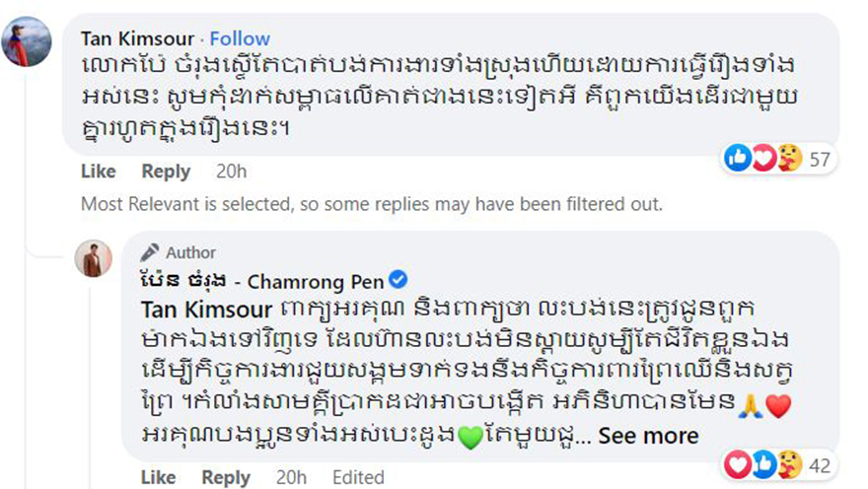Open Tan Kimsour commenter name link
The image size is (868, 489).
coord(137,38)
